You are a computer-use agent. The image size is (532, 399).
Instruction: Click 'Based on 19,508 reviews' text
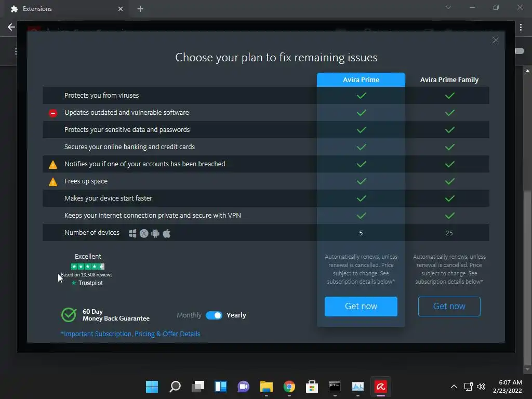(87, 275)
